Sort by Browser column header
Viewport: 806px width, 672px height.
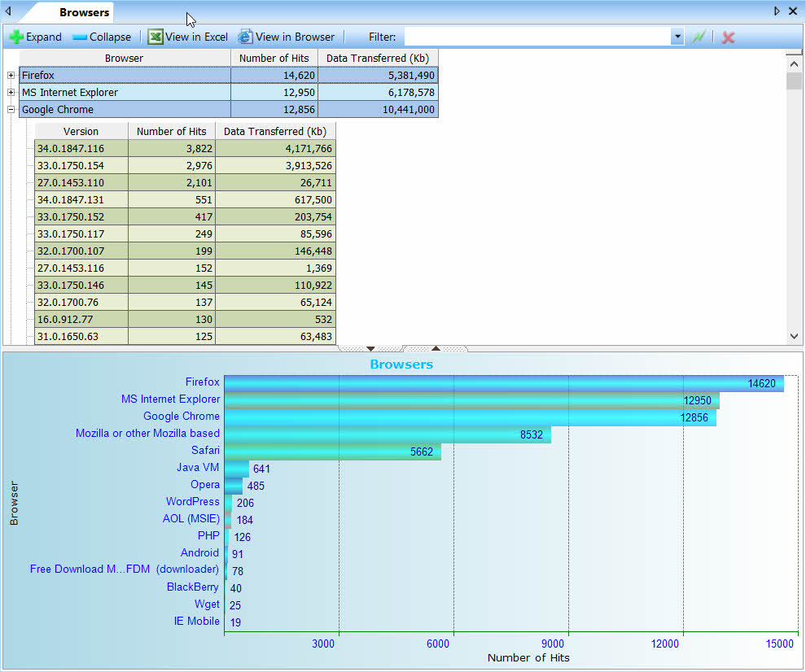(125, 58)
